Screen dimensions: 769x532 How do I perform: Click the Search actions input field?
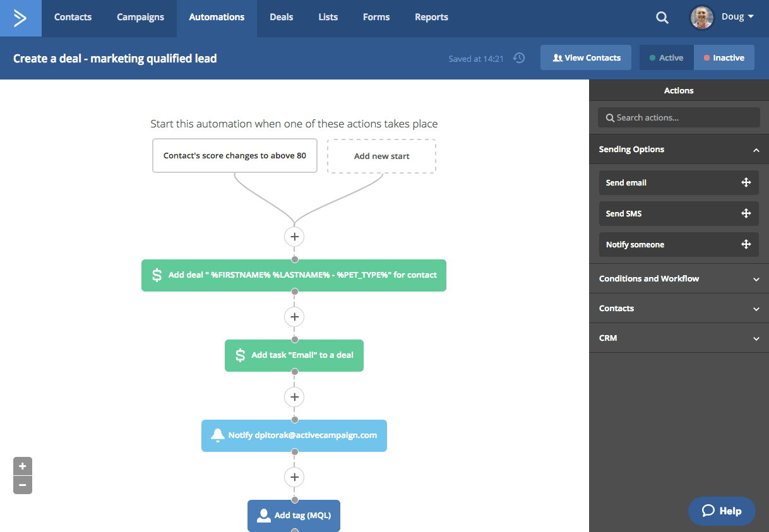tap(679, 117)
